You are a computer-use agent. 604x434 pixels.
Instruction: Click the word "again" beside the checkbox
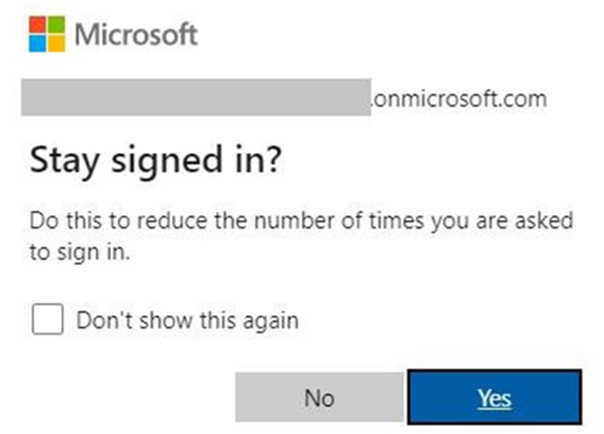point(272,321)
